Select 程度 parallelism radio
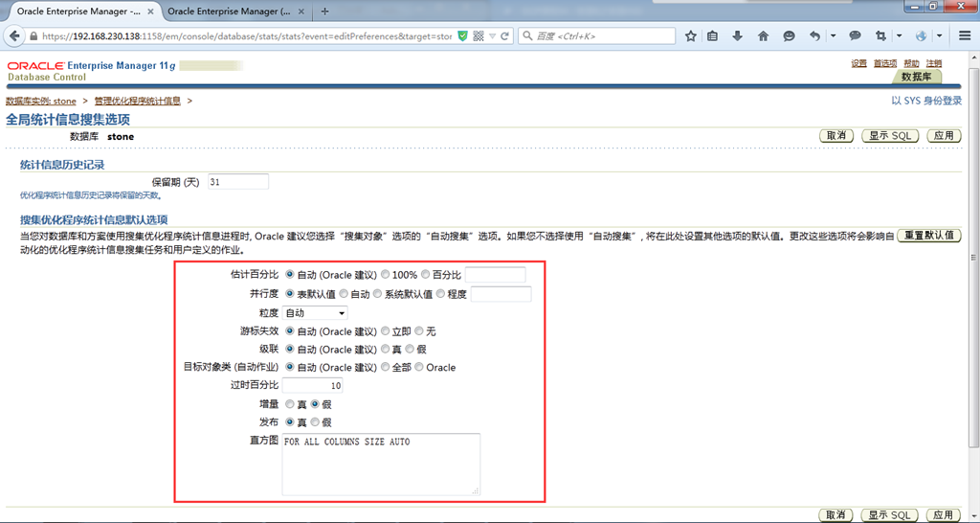This screenshot has height=523, width=980. coord(440,293)
